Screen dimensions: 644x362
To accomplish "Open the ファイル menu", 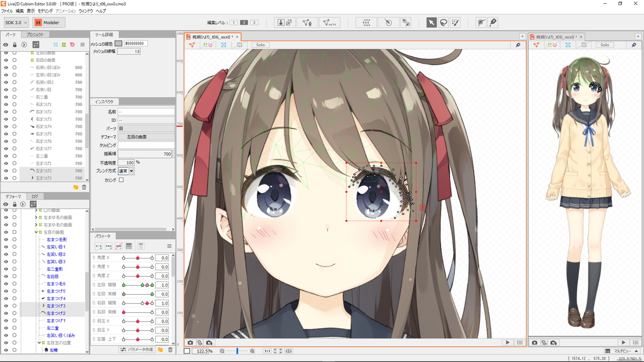I will (x=7, y=11).
